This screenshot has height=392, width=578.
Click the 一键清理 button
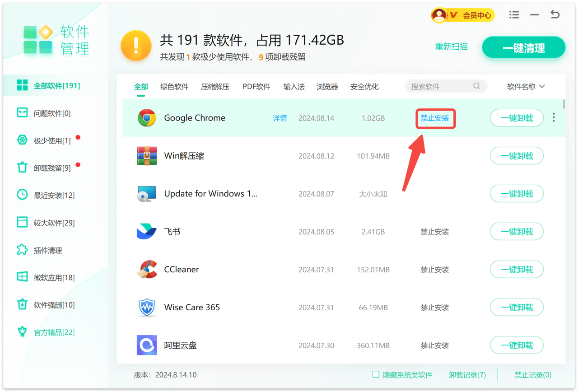pyautogui.click(x=523, y=48)
